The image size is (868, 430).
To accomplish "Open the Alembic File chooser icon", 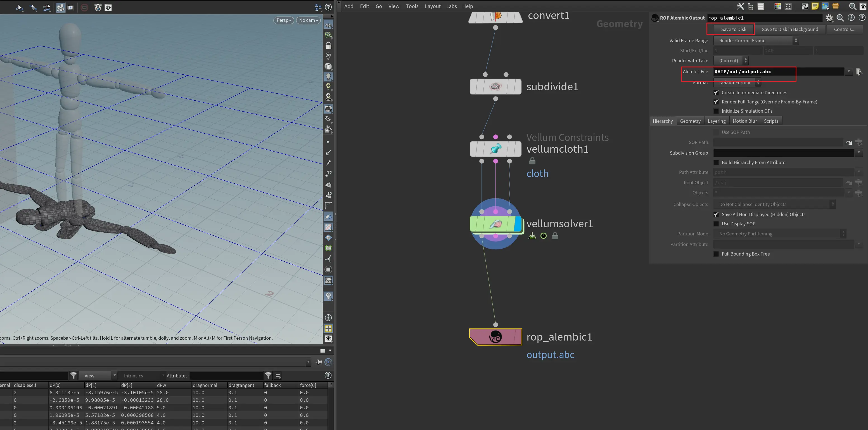I will tap(858, 72).
